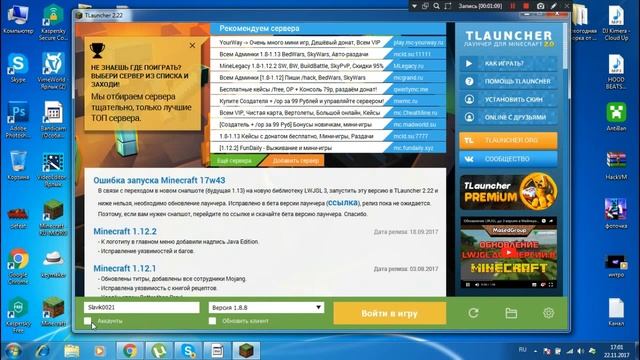
Task: Stop recording with the red square button
Action: pyautogui.click(x=526, y=6)
